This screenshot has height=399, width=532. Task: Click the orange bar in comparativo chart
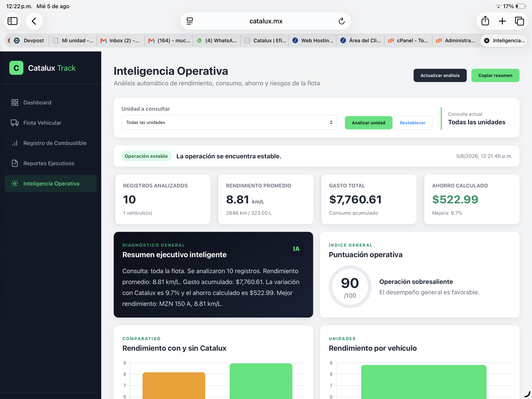point(174,386)
